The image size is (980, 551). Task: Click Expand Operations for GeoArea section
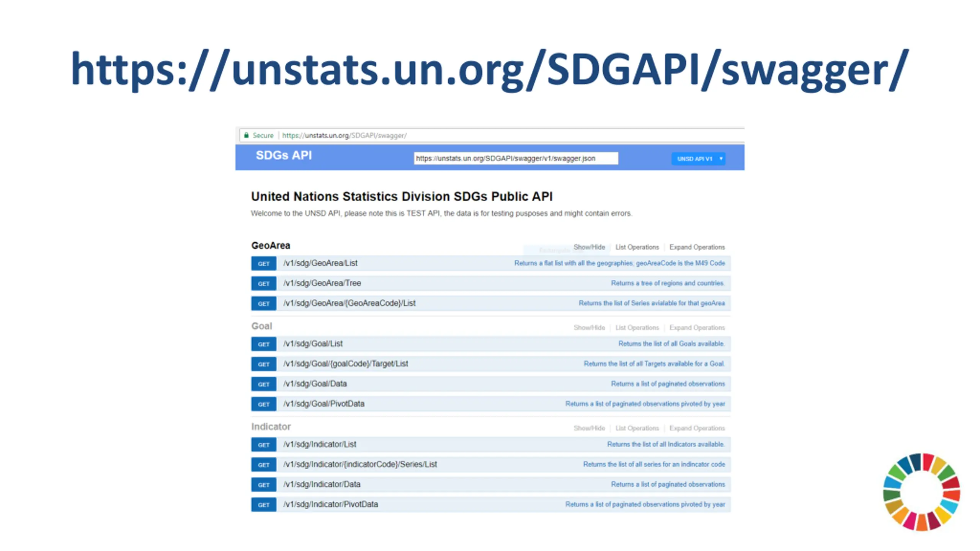tap(697, 247)
